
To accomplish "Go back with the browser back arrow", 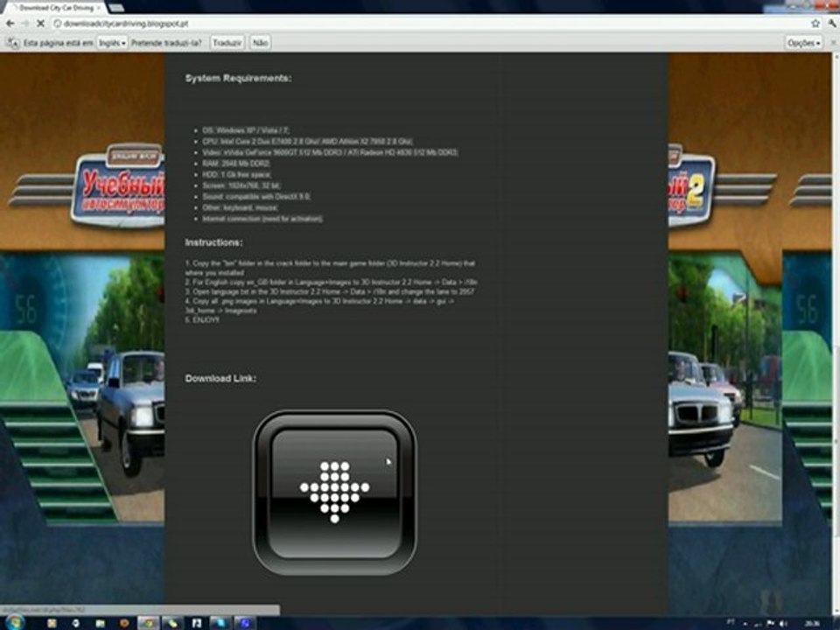I will [10, 24].
